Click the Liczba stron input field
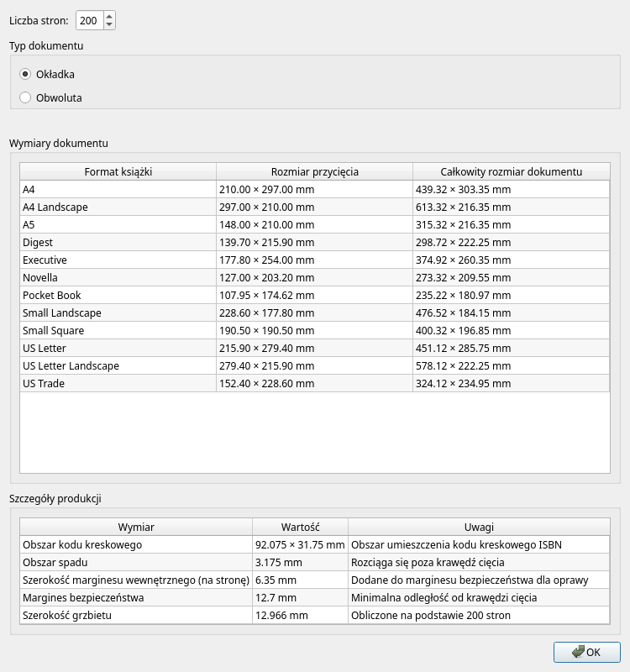This screenshot has height=672, width=630. [88, 20]
